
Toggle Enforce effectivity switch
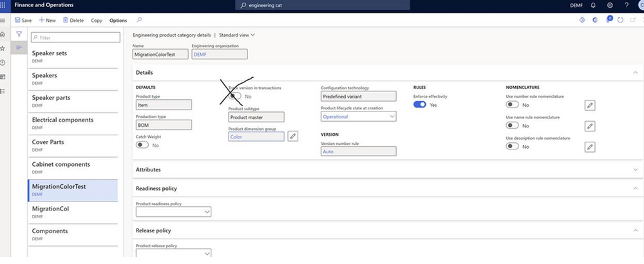(x=420, y=105)
